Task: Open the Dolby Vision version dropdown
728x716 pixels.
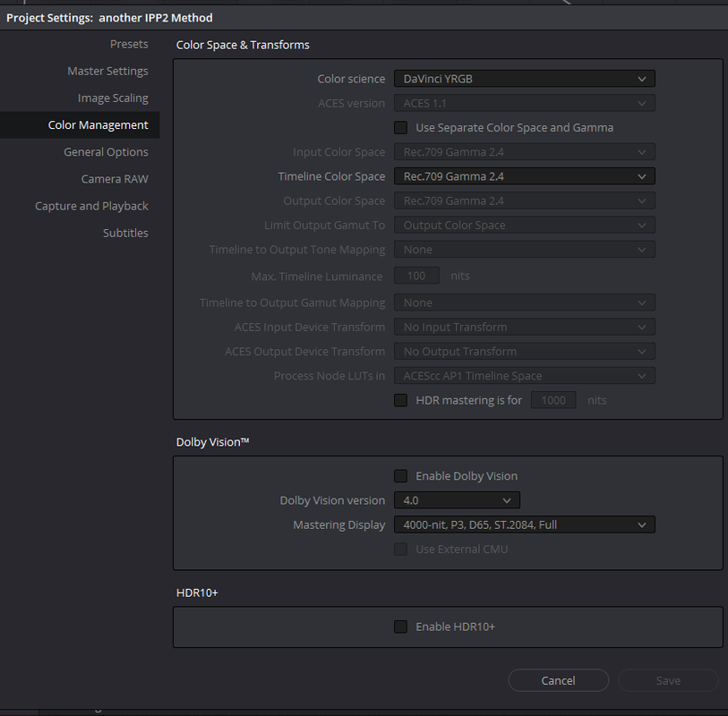Action: 457,500
